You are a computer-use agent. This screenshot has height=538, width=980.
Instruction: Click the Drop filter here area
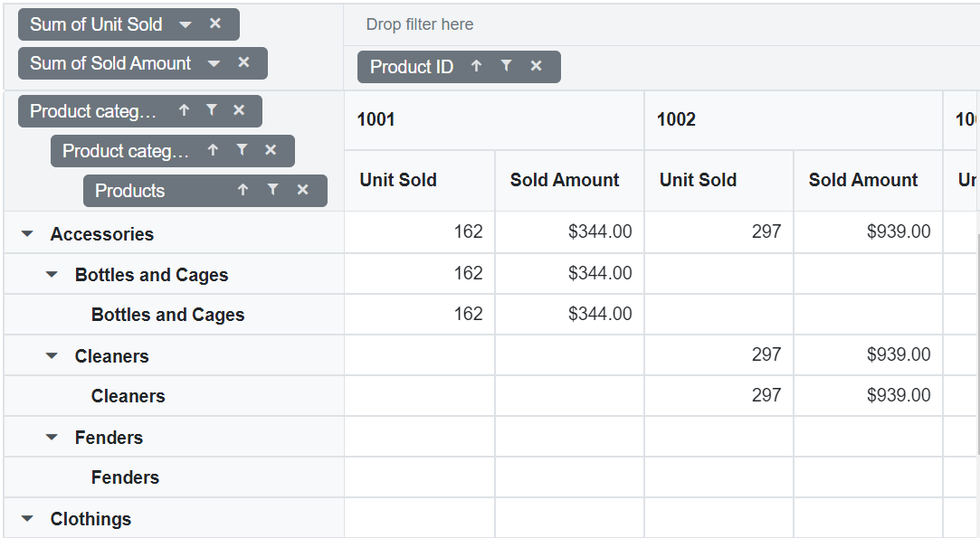click(x=419, y=24)
